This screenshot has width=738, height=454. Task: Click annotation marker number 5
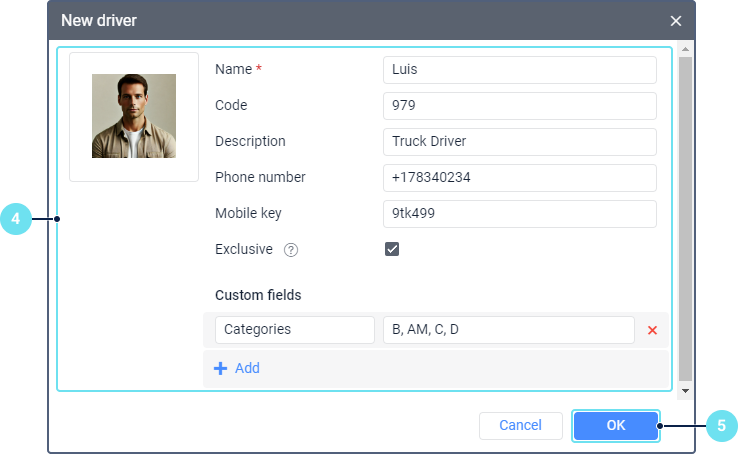[721, 425]
